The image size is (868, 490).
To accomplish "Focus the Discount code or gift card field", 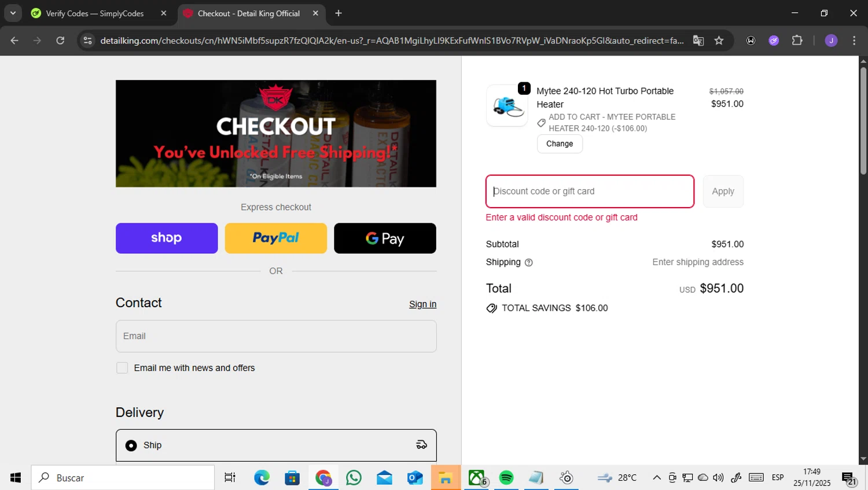I will (590, 191).
